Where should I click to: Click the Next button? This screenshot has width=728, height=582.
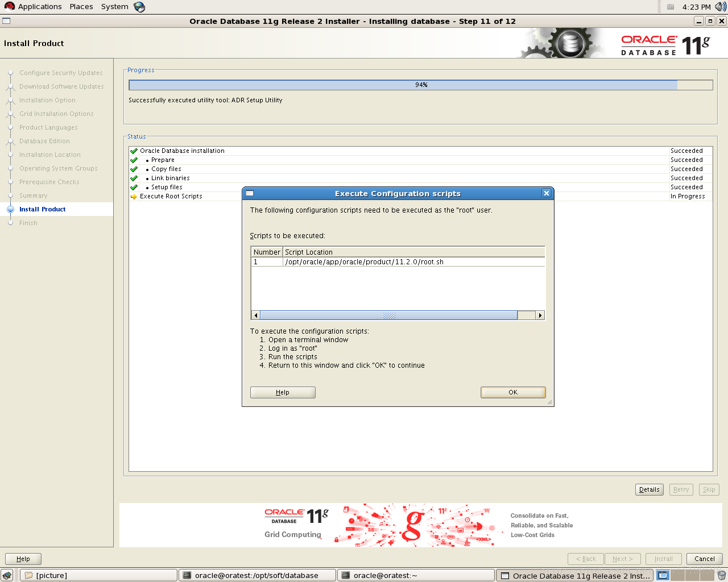(x=623, y=559)
